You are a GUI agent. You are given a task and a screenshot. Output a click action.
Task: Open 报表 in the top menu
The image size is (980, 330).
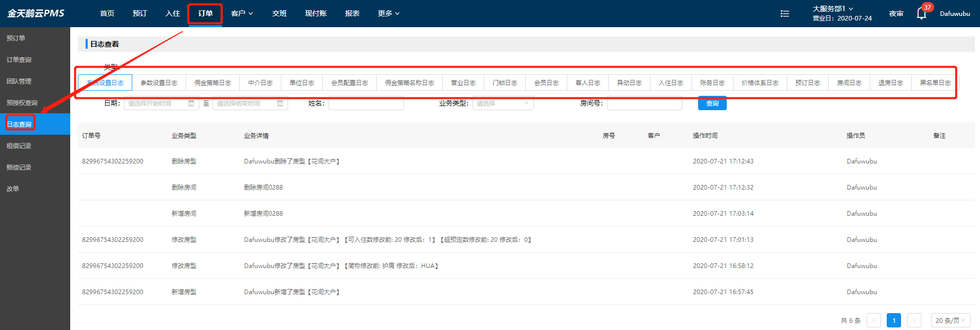click(352, 13)
